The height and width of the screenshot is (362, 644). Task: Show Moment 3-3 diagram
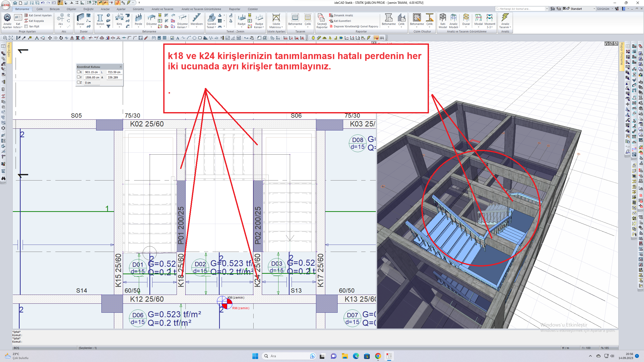click(x=490, y=21)
